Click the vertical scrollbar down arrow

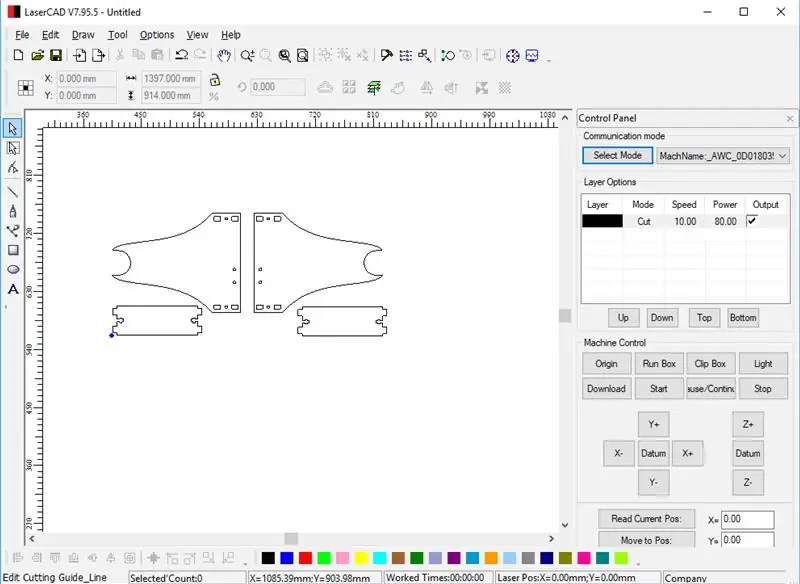click(x=565, y=525)
